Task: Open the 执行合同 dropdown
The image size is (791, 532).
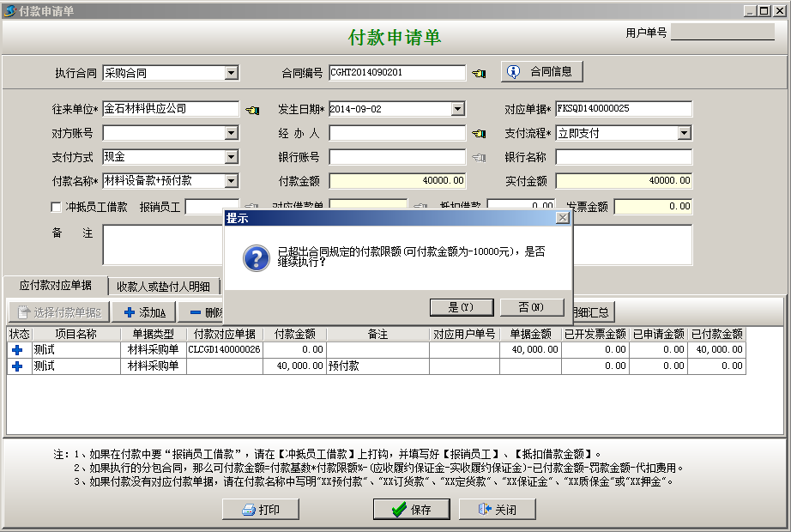Action: 232,73
